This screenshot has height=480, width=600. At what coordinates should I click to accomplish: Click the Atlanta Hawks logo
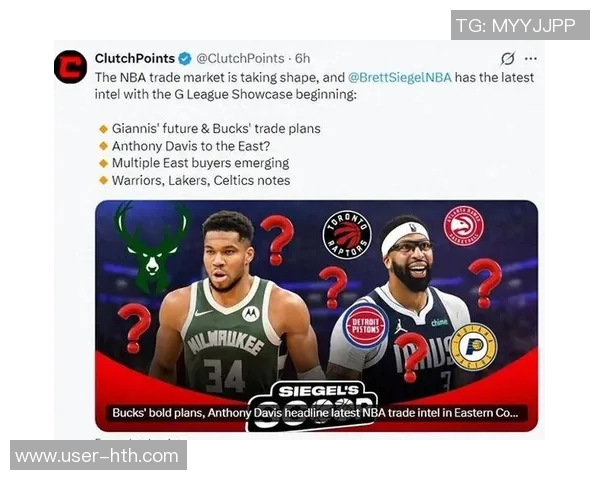(463, 226)
